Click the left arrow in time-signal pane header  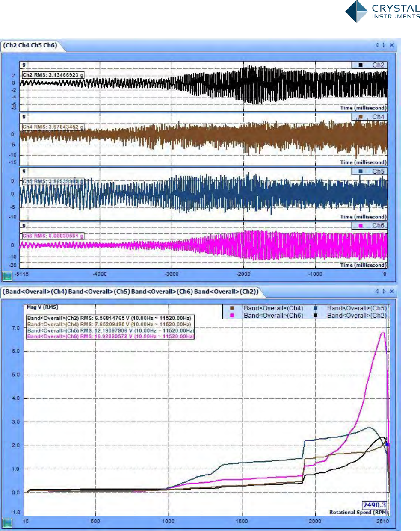tap(377, 45)
